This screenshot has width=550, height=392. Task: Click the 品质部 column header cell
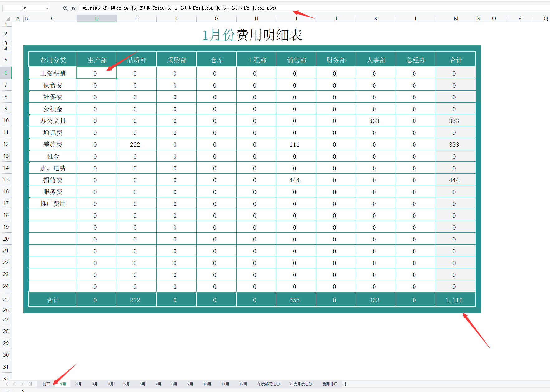coord(137,60)
